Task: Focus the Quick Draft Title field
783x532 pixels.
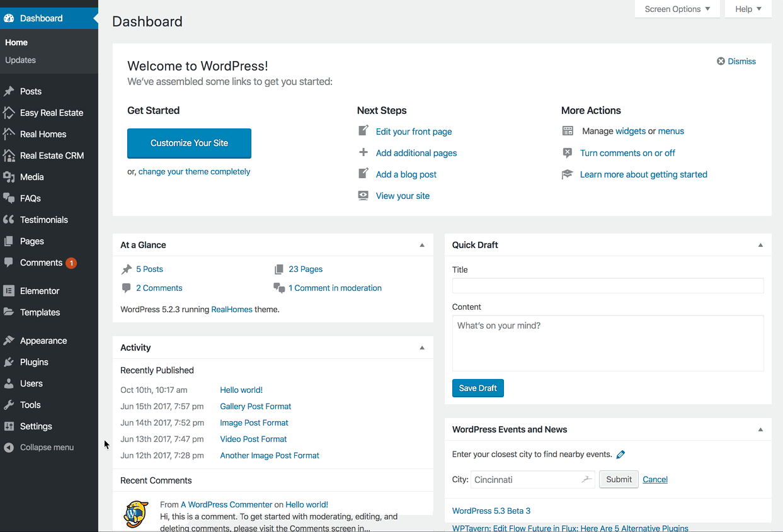Action: 608,285
